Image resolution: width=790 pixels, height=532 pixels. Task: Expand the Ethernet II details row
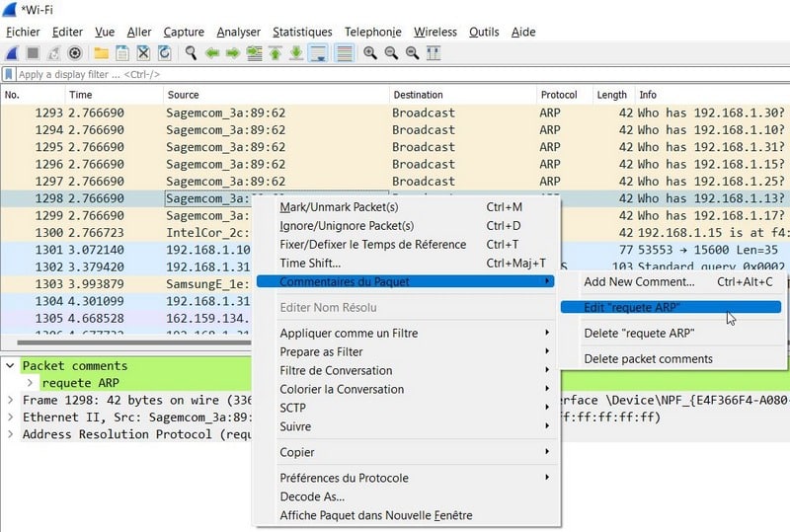point(11,418)
